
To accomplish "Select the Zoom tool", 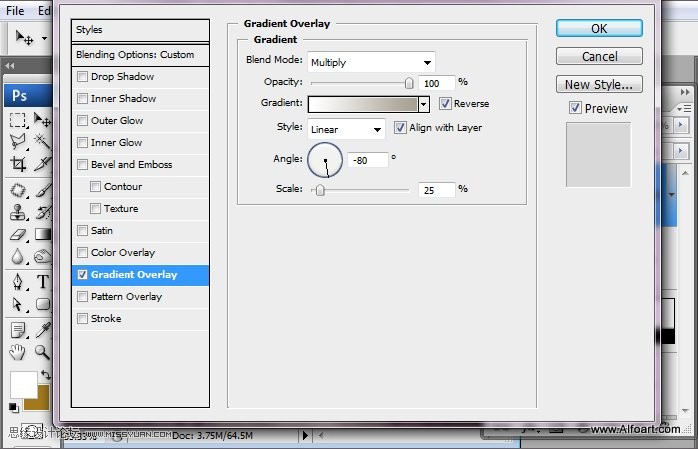I will (43, 351).
